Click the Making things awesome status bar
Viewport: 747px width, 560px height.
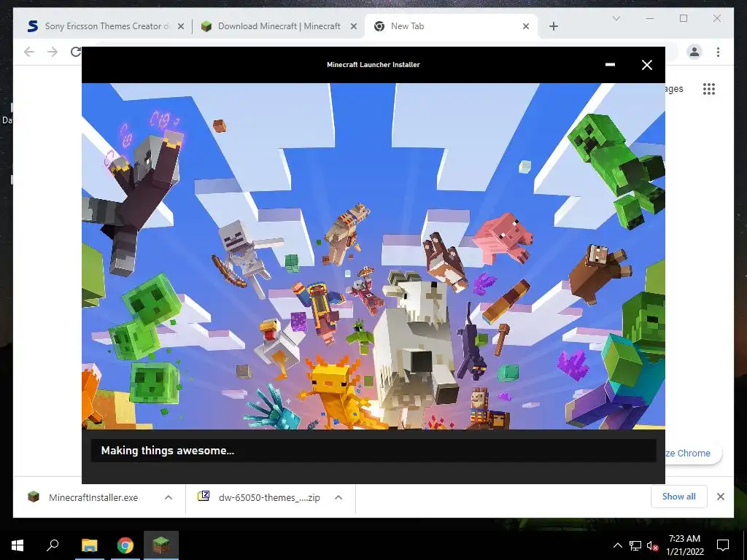click(x=373, y=451)
